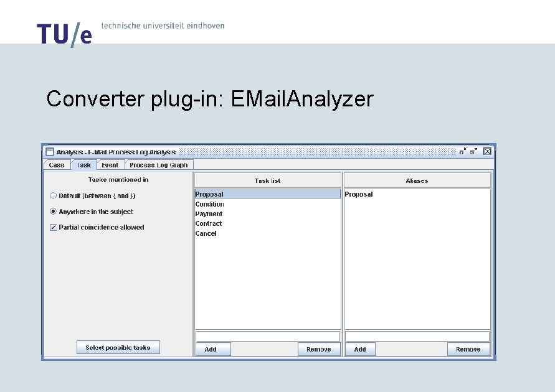555x392 pixels.
Task: Switch to the Case tab
Action: pos(56,165)
